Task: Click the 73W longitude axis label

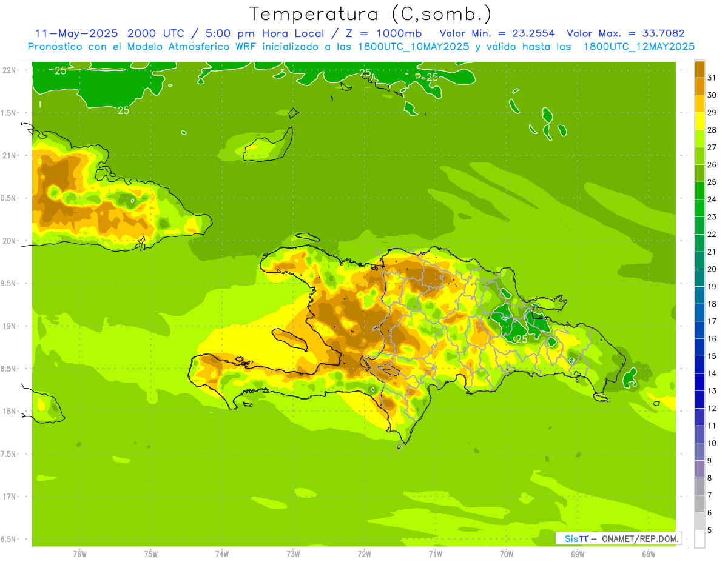Action: click(293, 554)
